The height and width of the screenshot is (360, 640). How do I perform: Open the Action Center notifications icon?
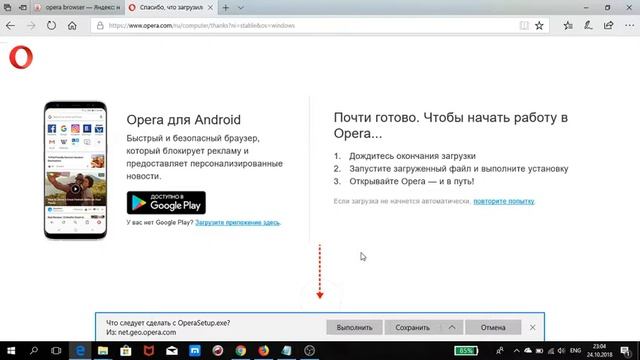tap(625, 351)
